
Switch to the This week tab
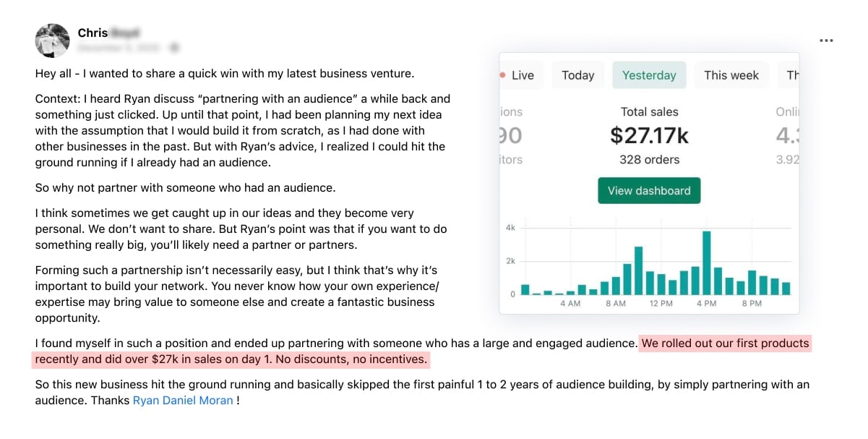click(731, 75)
